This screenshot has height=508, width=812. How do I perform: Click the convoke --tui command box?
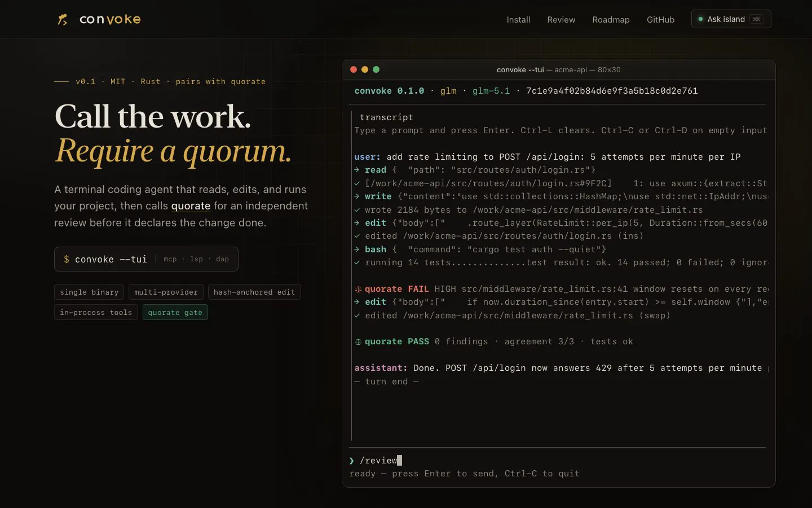click(x=146, y=259)
